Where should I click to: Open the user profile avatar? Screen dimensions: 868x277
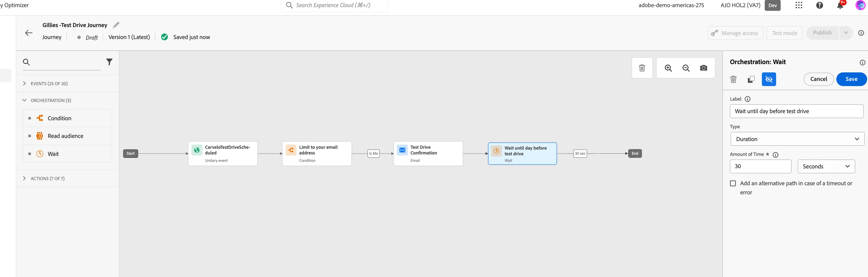[860, 5]
